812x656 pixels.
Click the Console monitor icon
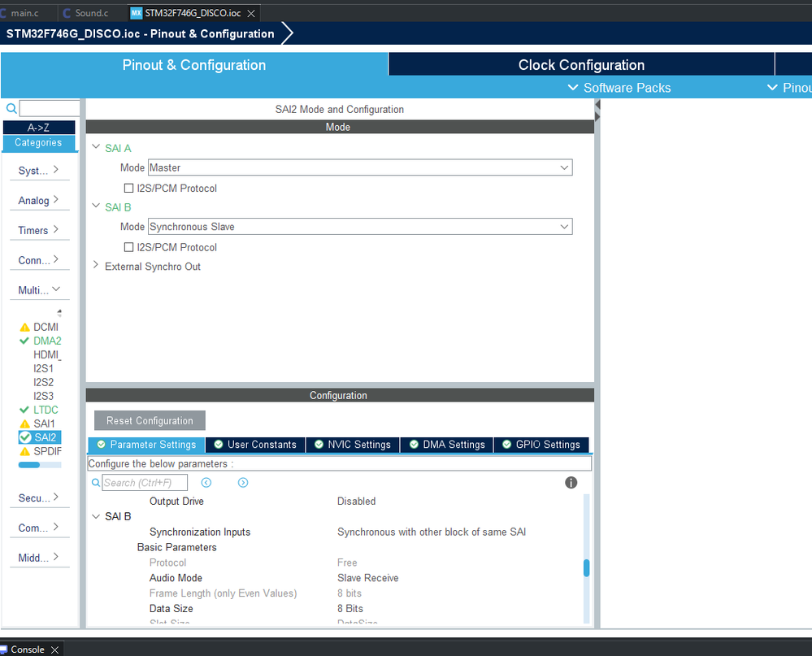3,649
